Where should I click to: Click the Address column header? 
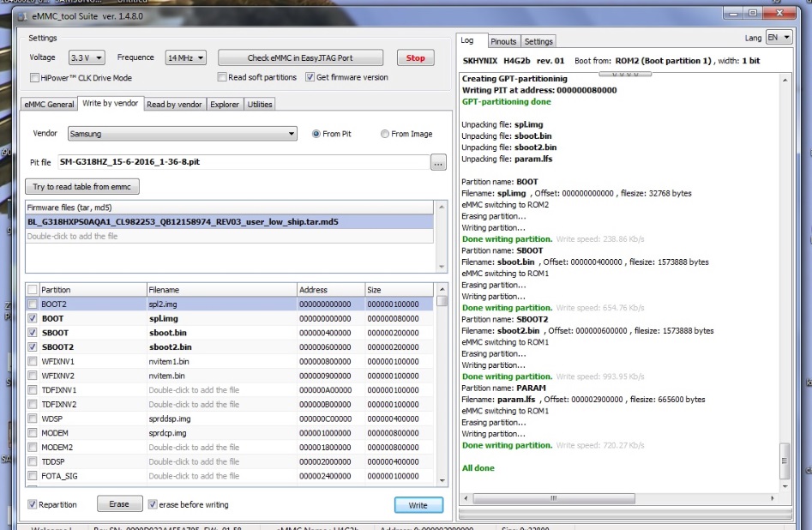click(331, 290)
